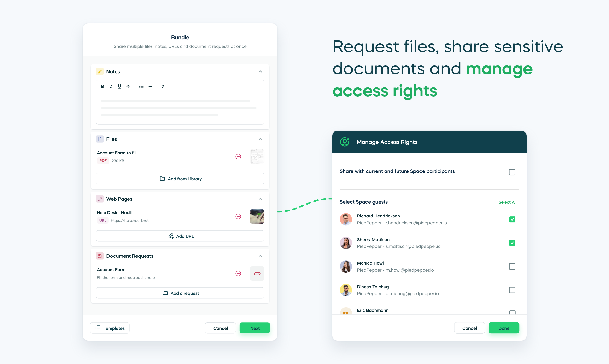
Task: Check Eric Bachmann's access checkbox
Action: [x=512, y=313]
